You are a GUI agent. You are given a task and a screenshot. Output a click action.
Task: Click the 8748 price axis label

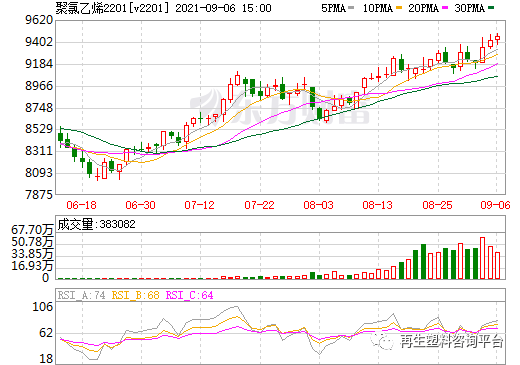pyautogui.click(x=39, y=108)
